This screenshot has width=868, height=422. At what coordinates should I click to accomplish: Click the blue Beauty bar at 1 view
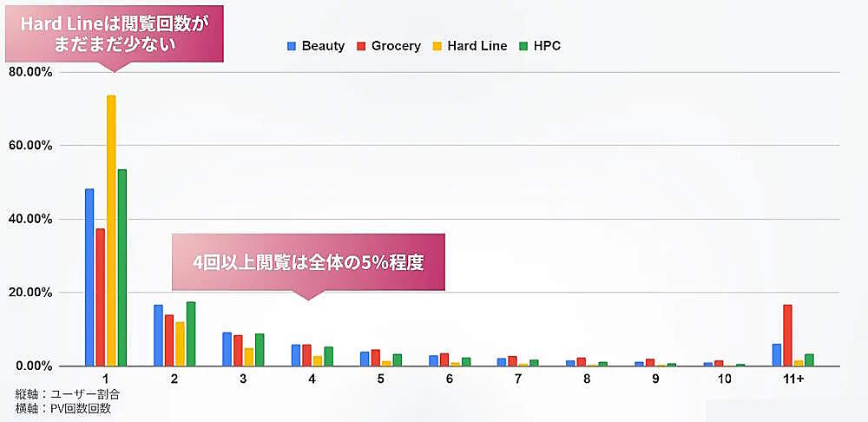click(89, 277)
